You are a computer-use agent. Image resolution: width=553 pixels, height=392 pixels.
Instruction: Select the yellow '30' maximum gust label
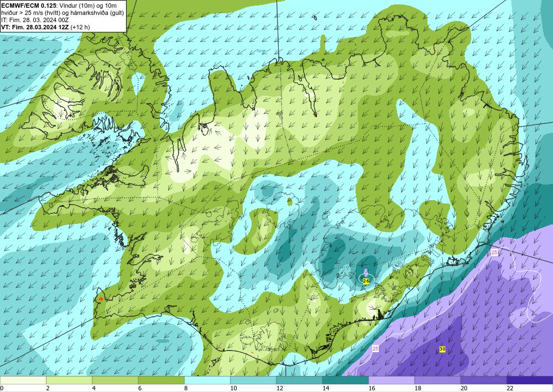pyautogui.click(x=442, y=349)
